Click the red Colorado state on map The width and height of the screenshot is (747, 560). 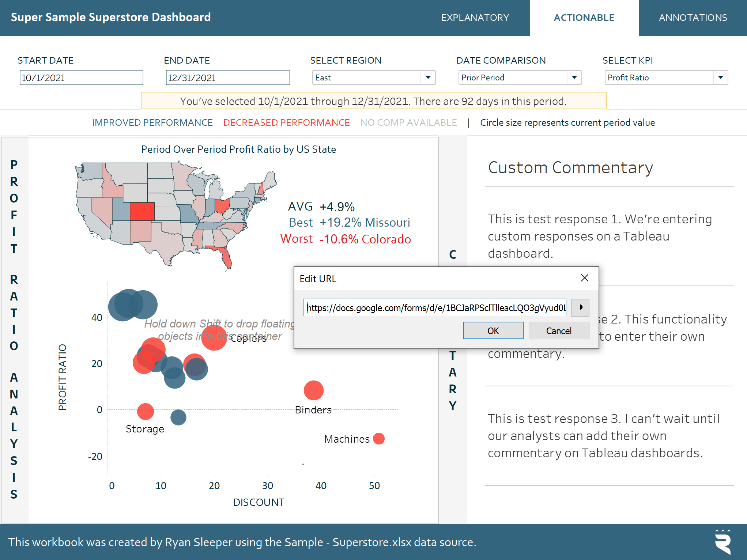(x=142, y=211)
